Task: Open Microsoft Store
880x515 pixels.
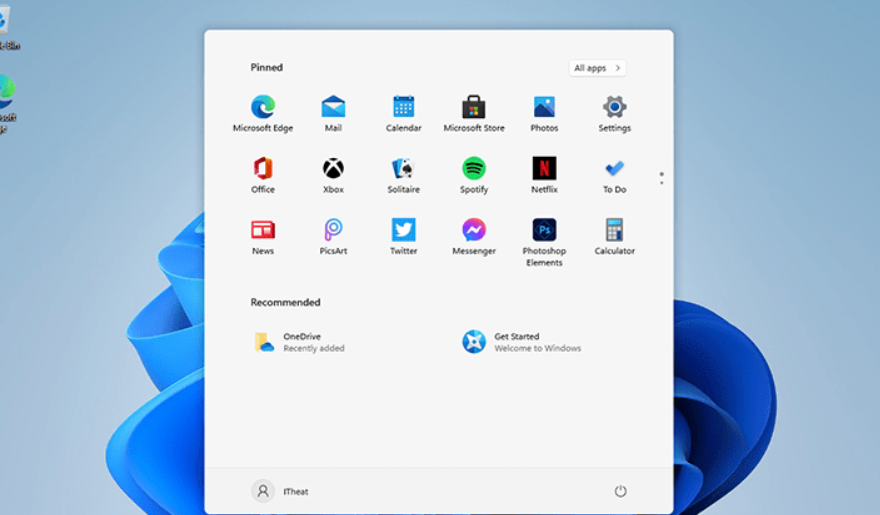Action: pos(474,108)
